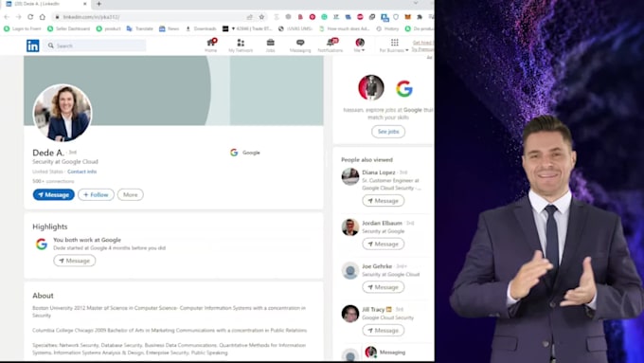Click the LinkedIn logo icon
The image size is (644, 363).
(x=33, y=45)
